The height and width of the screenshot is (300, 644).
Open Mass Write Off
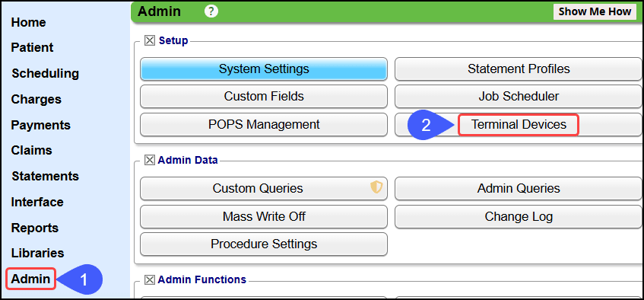click(264, 216)
